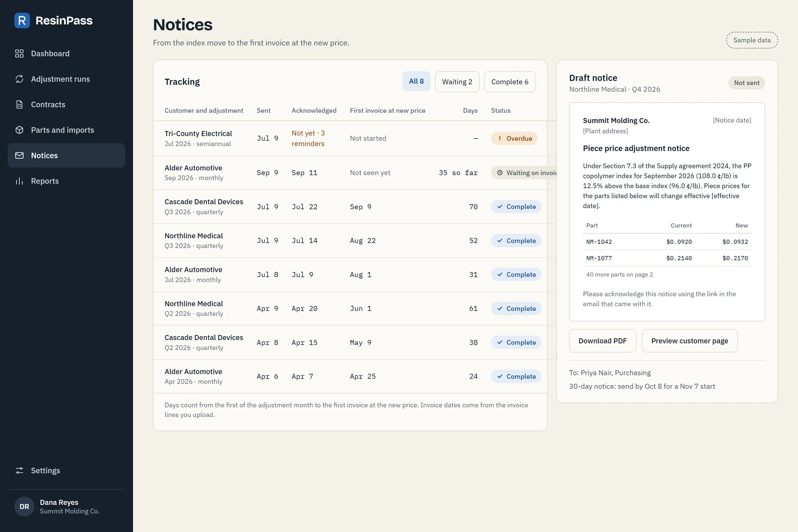Click the '35 so far' days value
798x532 pixels.
pos(458,173)
